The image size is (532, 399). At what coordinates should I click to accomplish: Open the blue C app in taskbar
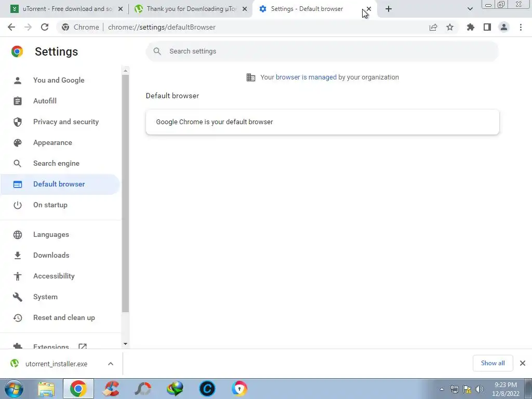coord(207,389)
